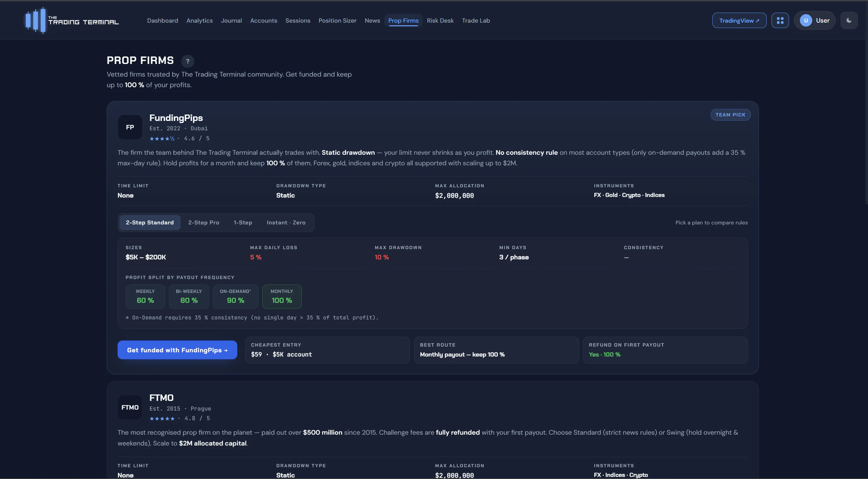Click the FundingPips firm name

point(176,118)
